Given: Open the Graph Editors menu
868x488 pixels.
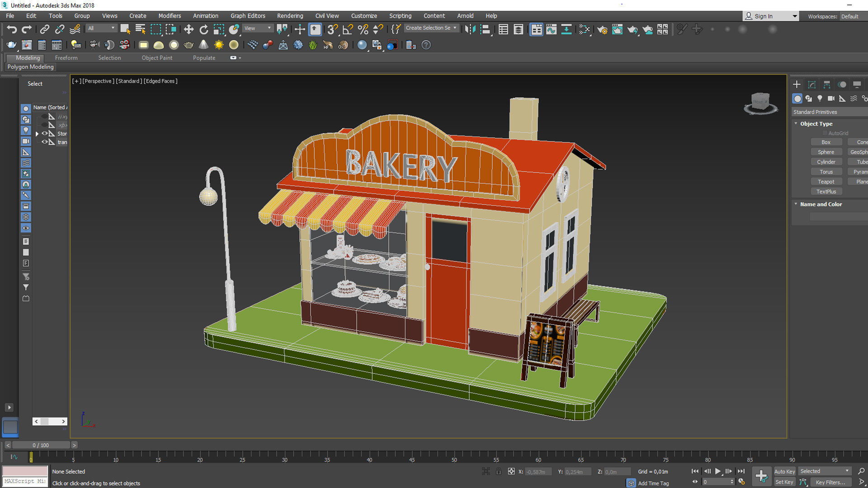Looking at the screenshot, I should pos(248,16).
